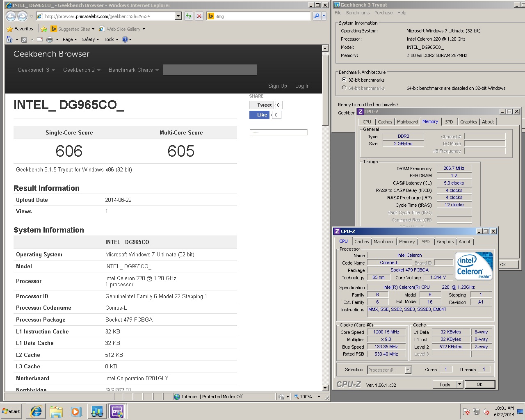525x420 pixels.
Task: Open the Favorites star button
Action: click(x=20, y=29)
